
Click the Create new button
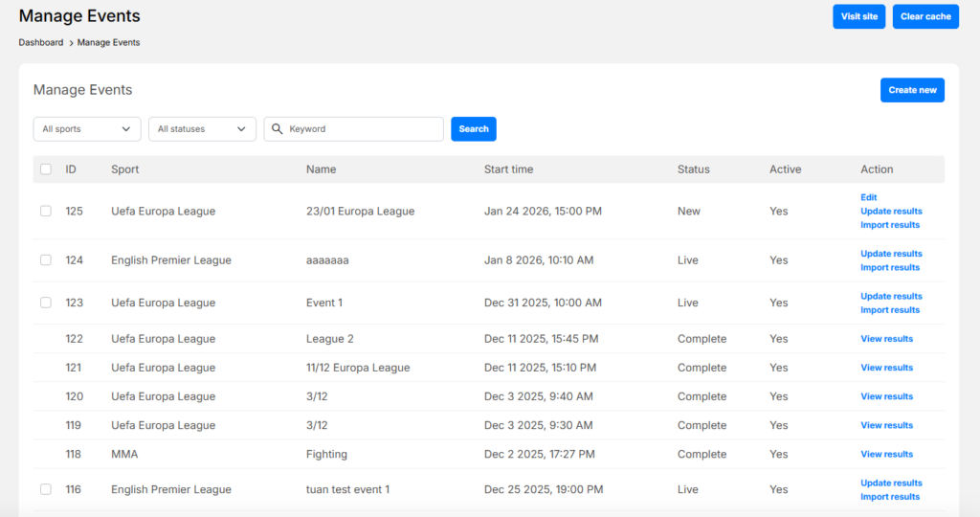(912, 90)
